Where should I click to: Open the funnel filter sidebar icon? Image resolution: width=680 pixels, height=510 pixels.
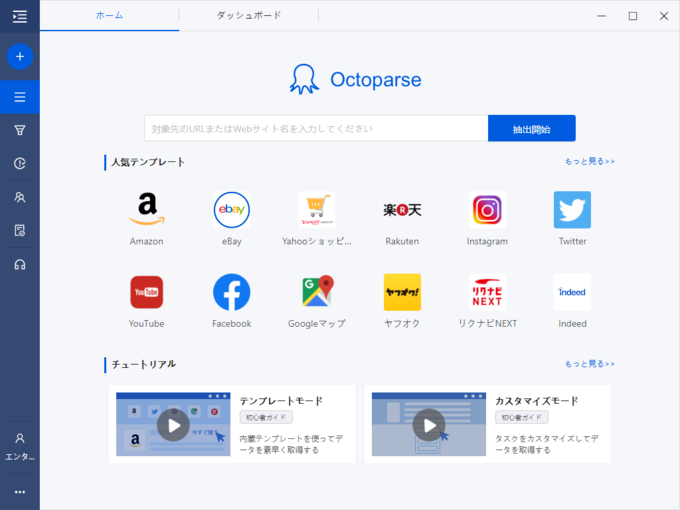point(20,130)
